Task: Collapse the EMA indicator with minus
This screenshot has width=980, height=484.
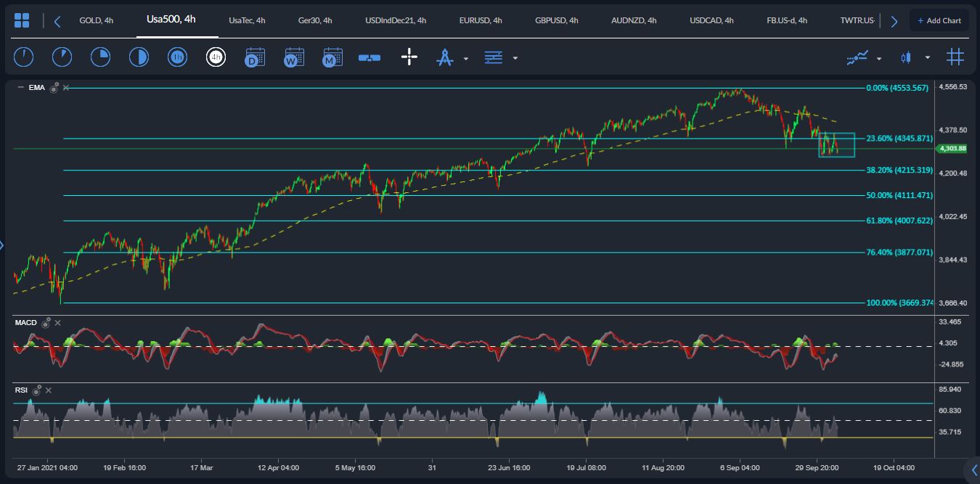Action: click(x=20, y=88)
